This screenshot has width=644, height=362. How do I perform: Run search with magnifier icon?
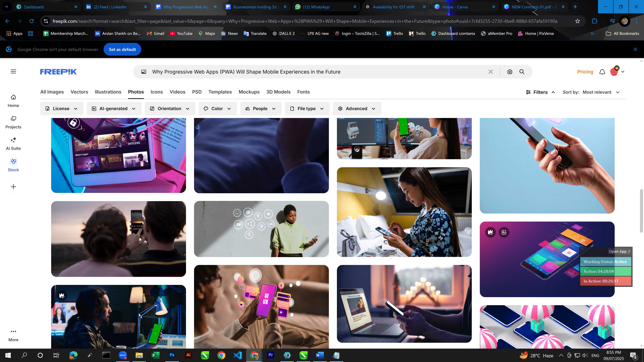click(x=522, y=72)
